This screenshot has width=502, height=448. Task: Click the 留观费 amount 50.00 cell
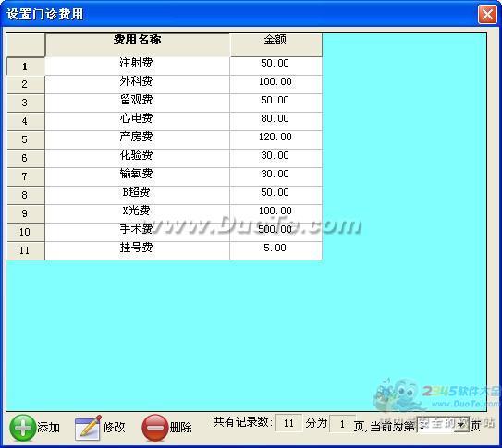point(275,103)
